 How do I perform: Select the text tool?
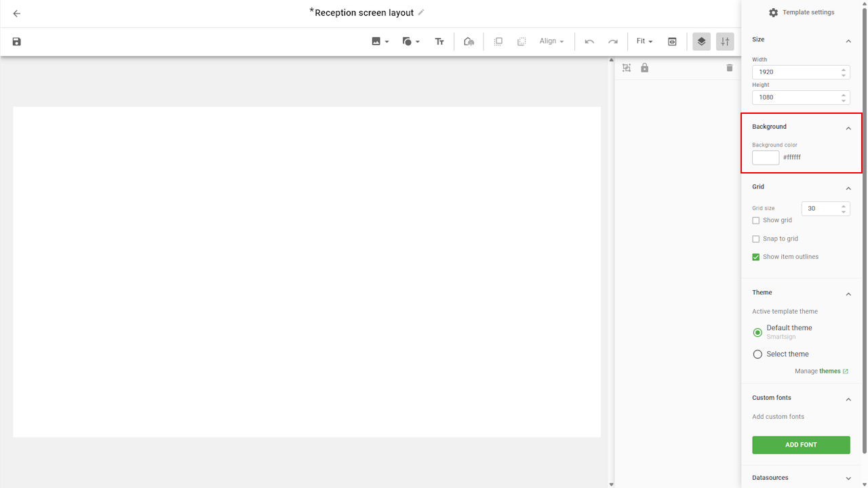439,42
